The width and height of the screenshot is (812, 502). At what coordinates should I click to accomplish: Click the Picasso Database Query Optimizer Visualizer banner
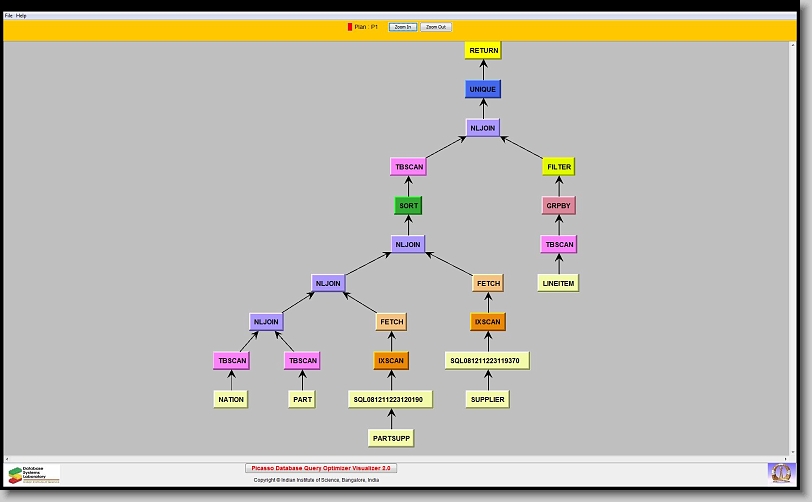click(321, 467)
